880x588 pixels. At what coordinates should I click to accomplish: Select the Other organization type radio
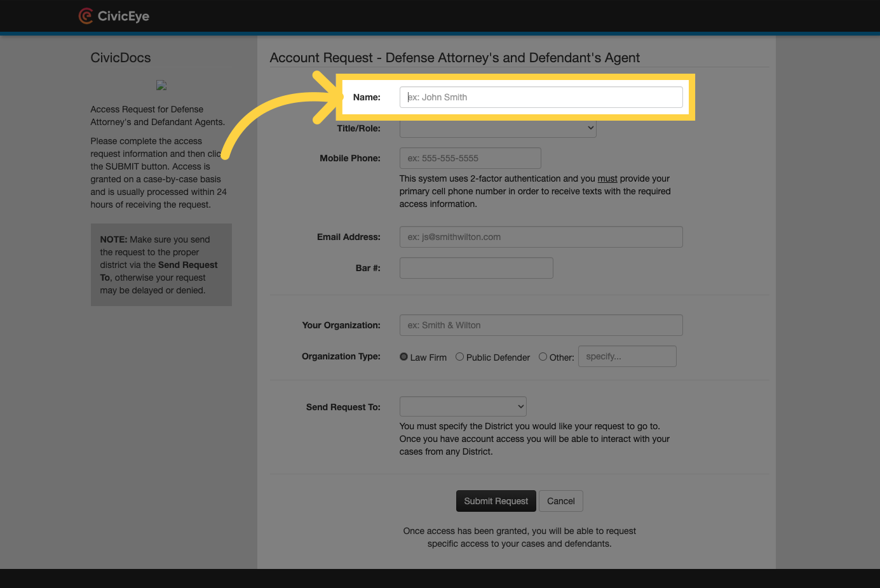(x=543, y=357)
